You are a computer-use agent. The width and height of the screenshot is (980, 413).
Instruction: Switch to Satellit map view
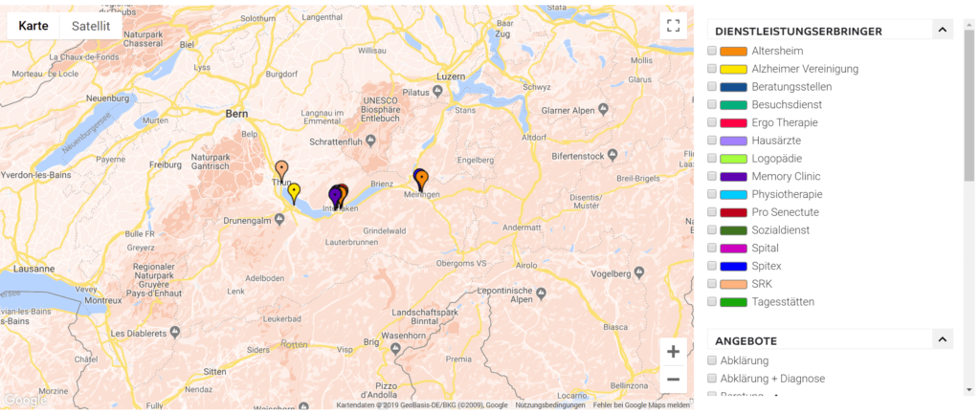tap(91, 26)
